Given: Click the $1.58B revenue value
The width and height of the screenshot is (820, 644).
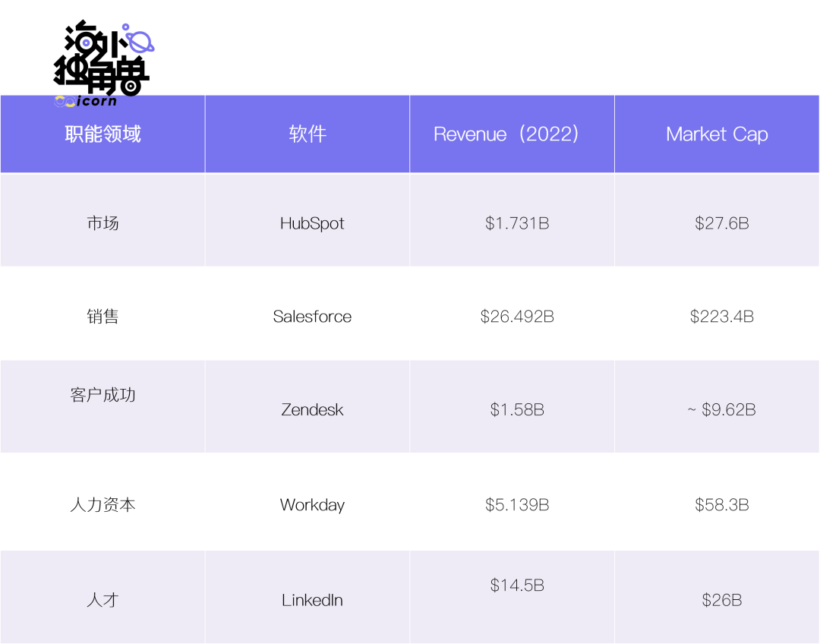Looking at the screenshot, I should pos(517,409).
